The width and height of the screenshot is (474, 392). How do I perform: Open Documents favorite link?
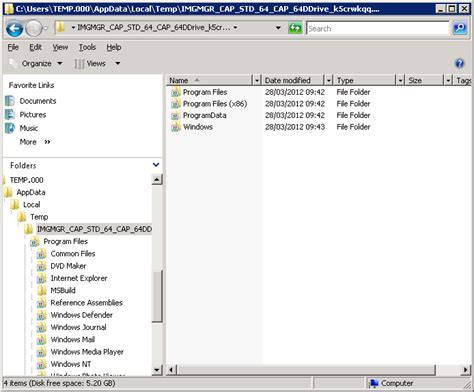point(38,101)
